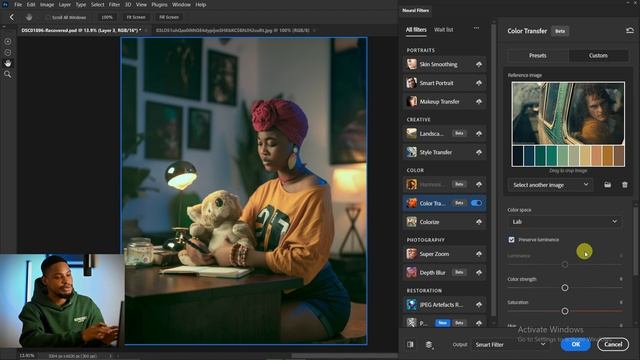Click the Cancel button

613,344
